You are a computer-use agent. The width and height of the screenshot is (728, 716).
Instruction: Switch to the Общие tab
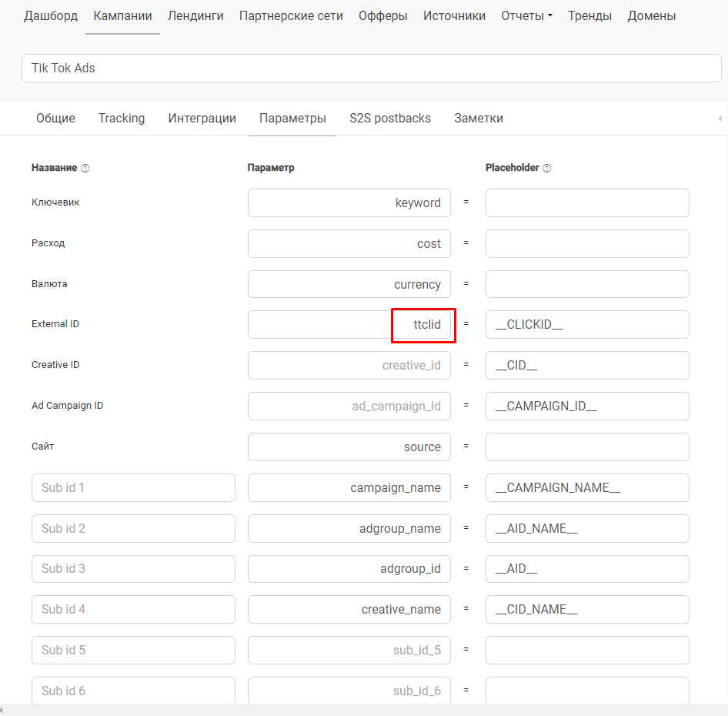point(55,118)
